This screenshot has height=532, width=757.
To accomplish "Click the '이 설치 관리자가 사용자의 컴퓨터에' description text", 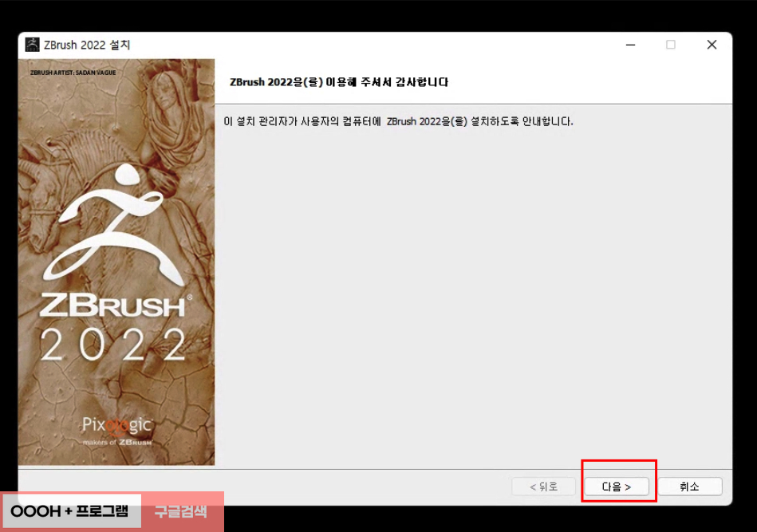I will point(302,121).
